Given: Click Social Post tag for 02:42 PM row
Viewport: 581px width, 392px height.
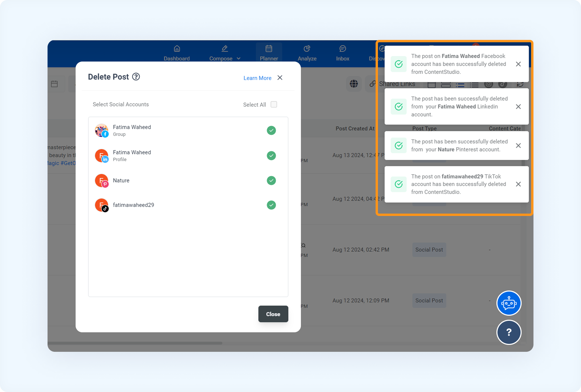Looking at the screenshot, I should (x=429, y=250).
